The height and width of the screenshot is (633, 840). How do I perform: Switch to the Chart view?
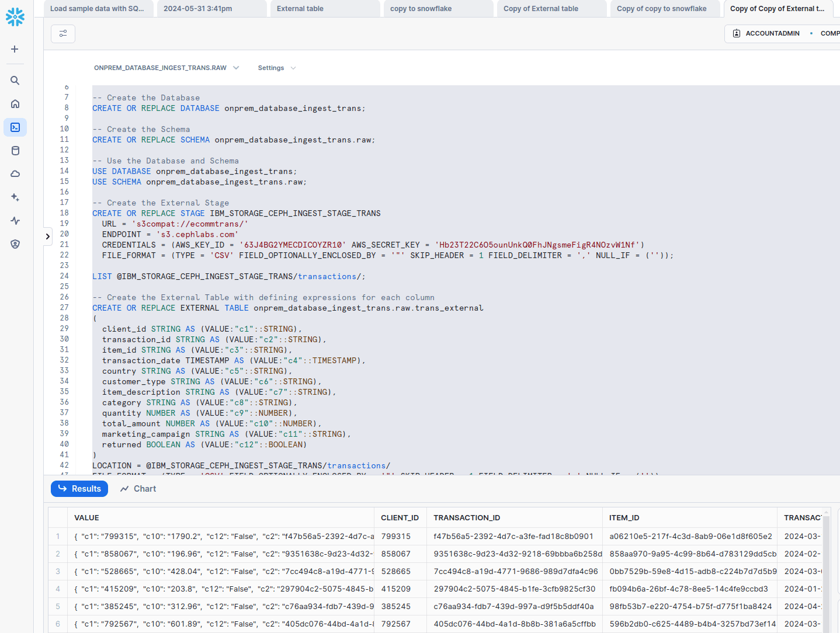[138, 489]
